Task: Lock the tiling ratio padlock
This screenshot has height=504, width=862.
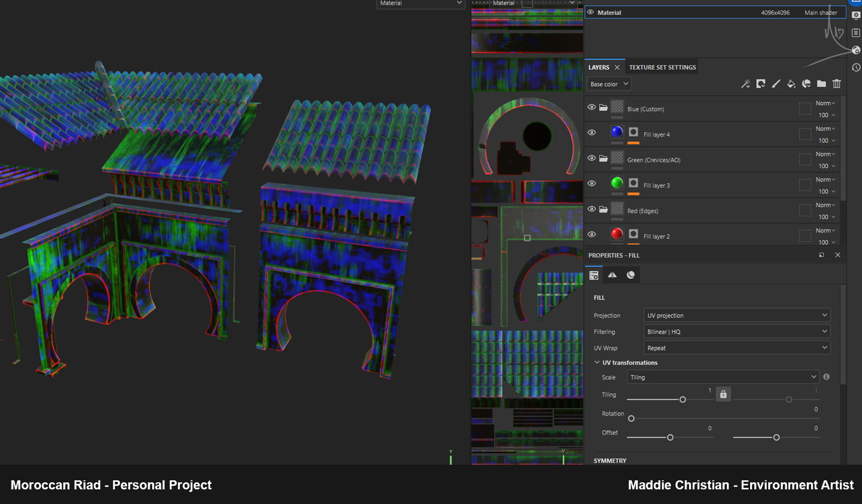Action: click(x=723, y=394)
